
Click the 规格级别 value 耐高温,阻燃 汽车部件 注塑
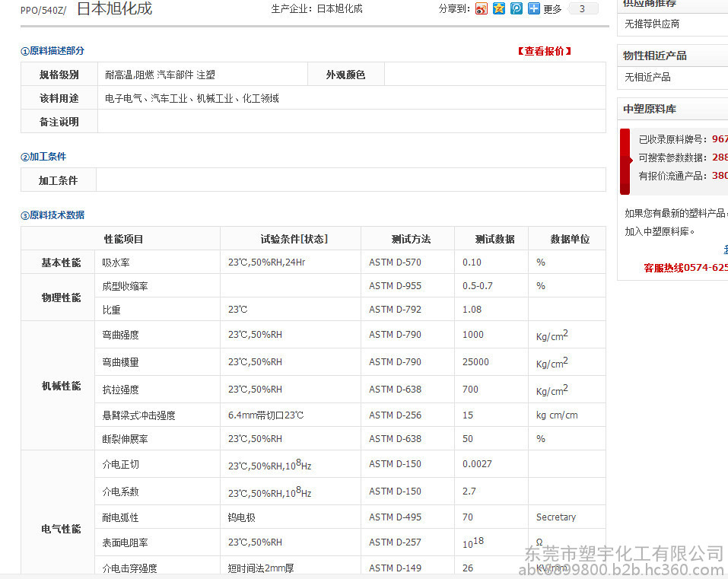[x=161, y=75]
